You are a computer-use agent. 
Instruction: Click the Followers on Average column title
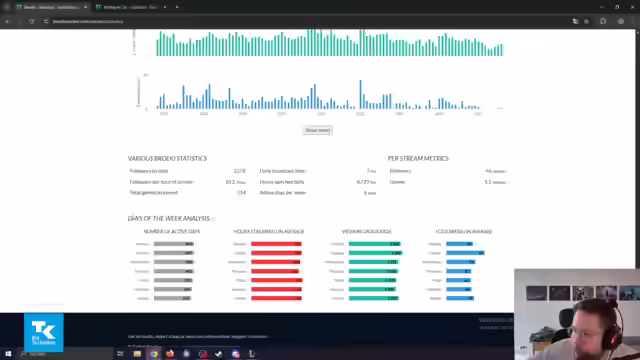464,231
